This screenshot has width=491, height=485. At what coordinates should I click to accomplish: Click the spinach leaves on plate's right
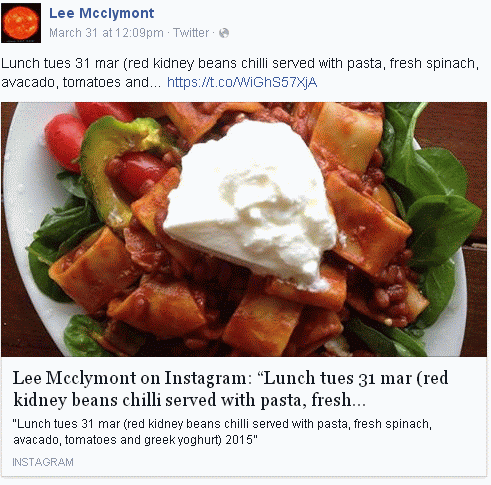pyautogui.click(x=433, y=200)
